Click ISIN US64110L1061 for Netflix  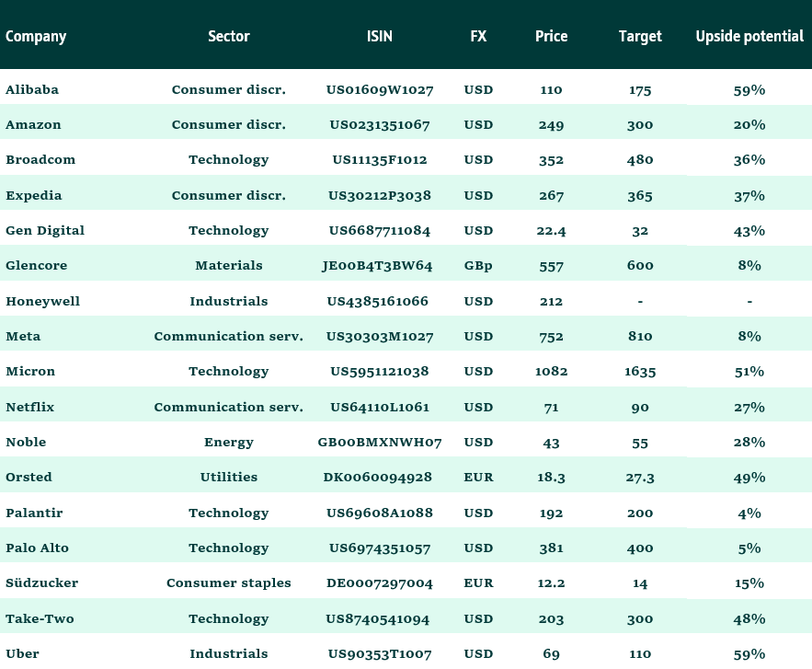380,407
